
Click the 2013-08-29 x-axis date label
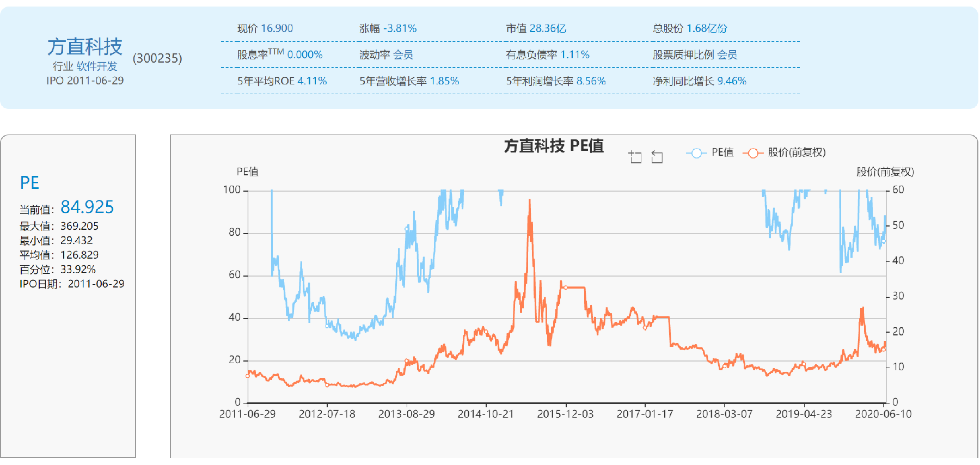tap(407, 414)
